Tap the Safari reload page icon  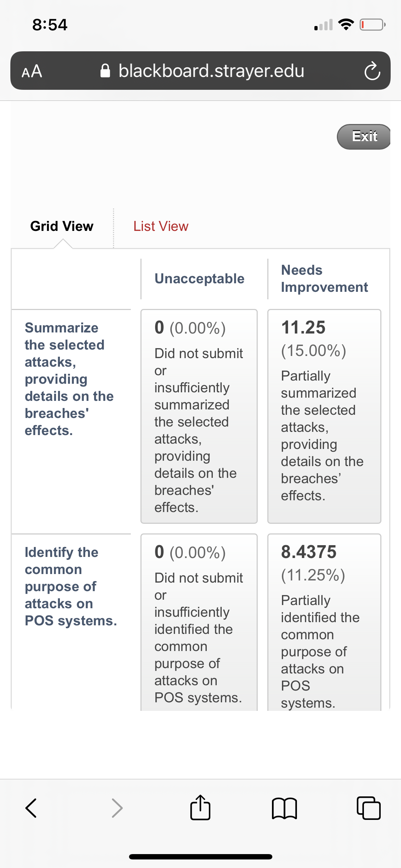click(x=372, y=71)
